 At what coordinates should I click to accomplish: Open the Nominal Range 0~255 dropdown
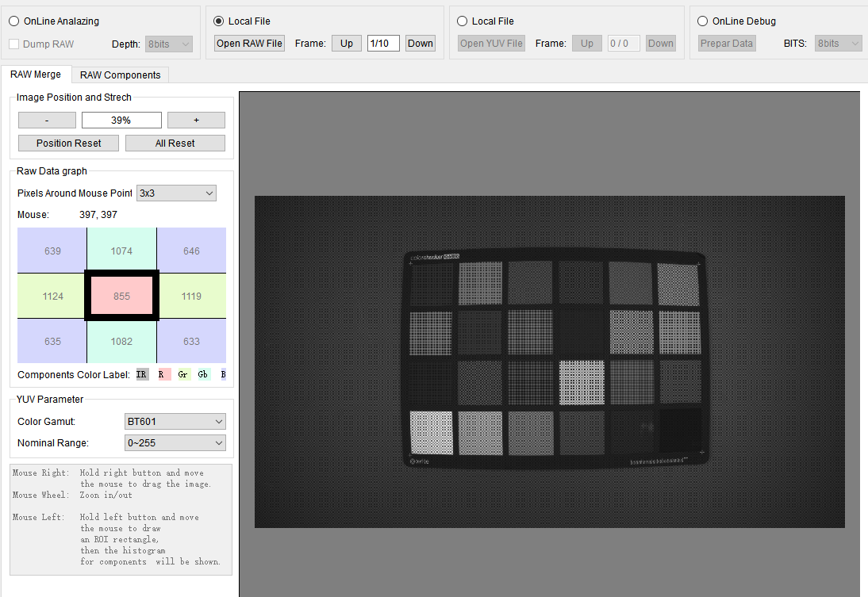[175, 443]
